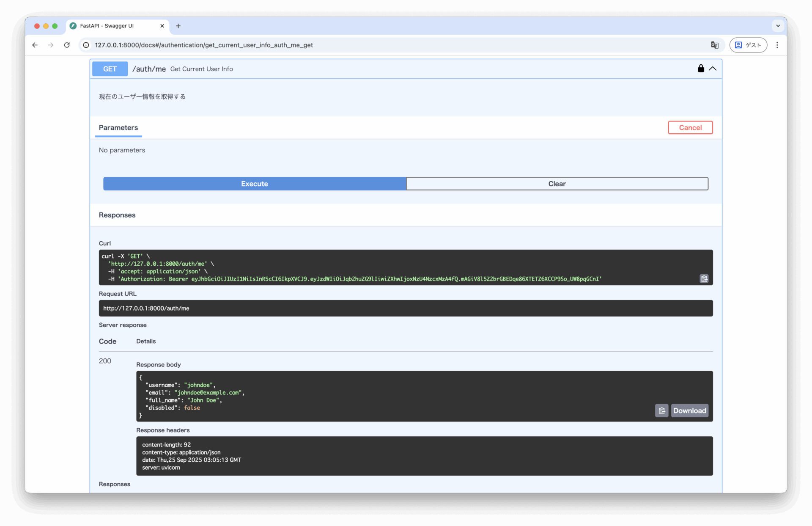
Task: Open the guest profile button
Action: pos(748,45)
